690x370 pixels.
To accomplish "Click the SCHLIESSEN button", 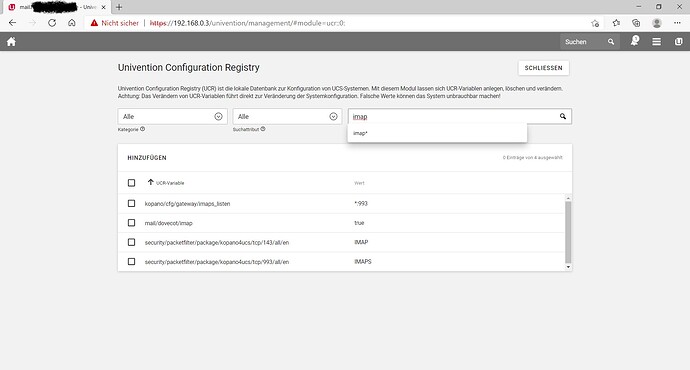I will 543,68.
